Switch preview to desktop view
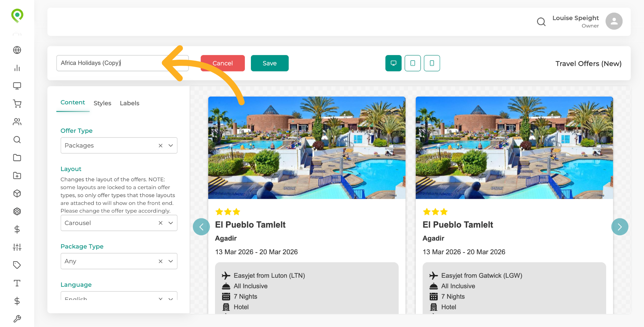 [393, 63]
